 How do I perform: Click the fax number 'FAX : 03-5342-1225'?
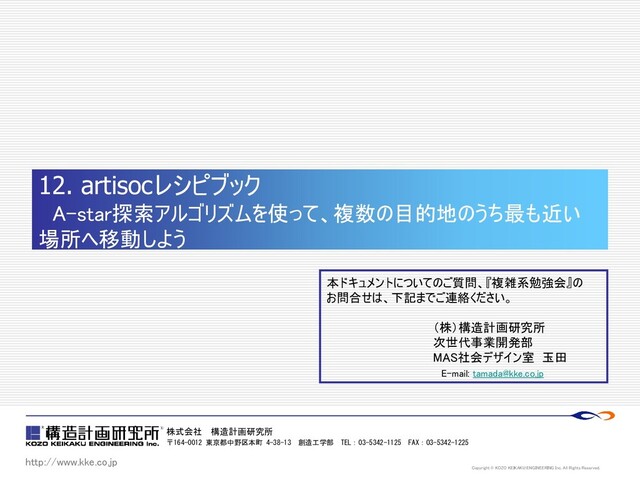pos(438,442)
